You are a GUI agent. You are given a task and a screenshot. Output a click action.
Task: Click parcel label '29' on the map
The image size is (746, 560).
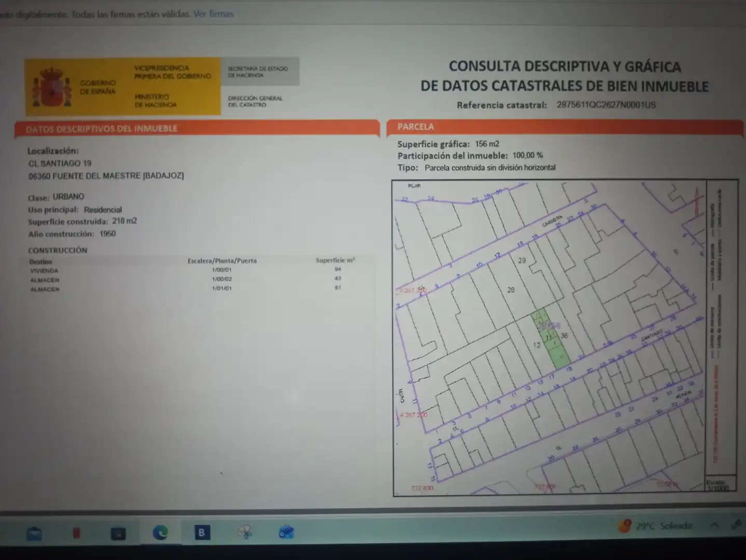(522, 260)
